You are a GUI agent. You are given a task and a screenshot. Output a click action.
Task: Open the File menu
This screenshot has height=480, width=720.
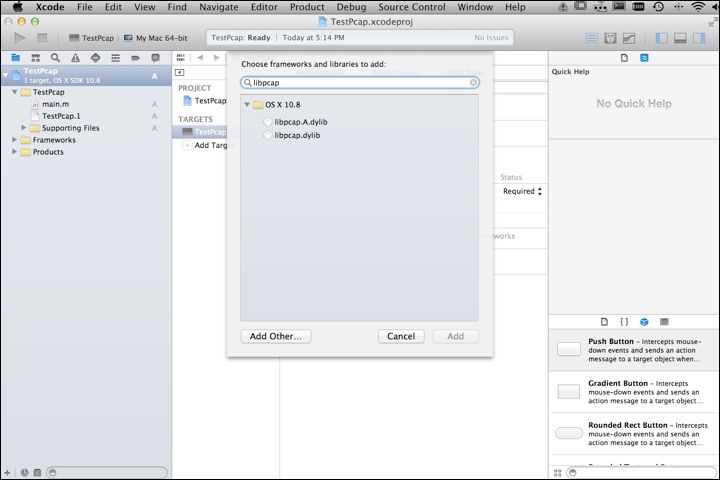coord(84,7)
